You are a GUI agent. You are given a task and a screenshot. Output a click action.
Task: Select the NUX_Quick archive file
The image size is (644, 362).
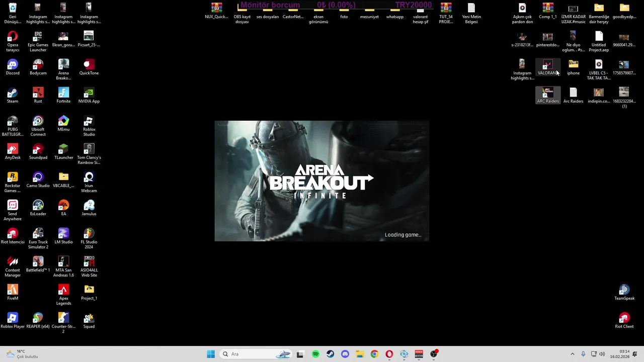(x=216, y=11)
